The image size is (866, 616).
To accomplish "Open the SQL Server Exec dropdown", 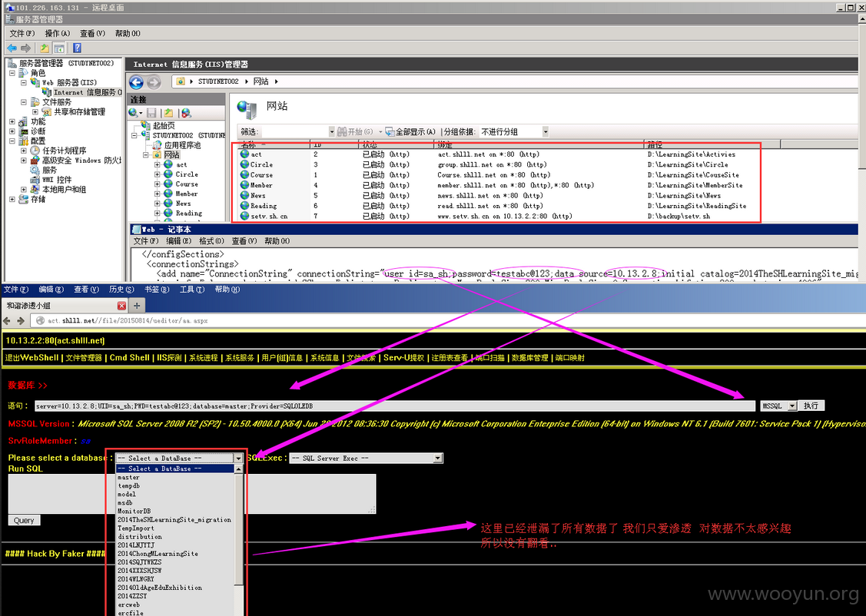I will tap(367, 458).
